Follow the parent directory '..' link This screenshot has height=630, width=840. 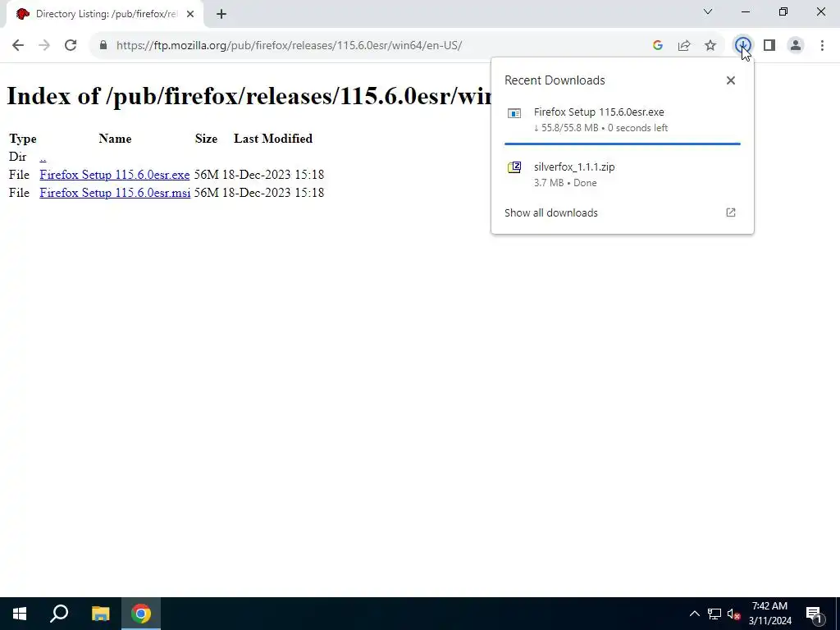pyautogui.click(x=43, y=157)
